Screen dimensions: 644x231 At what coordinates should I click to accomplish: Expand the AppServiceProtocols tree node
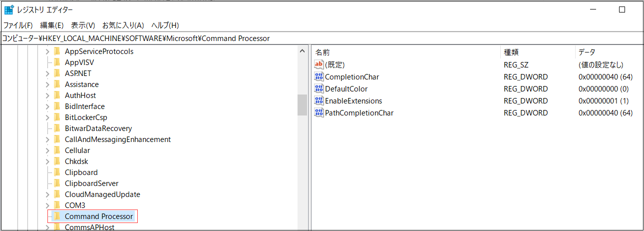point(47,51)
